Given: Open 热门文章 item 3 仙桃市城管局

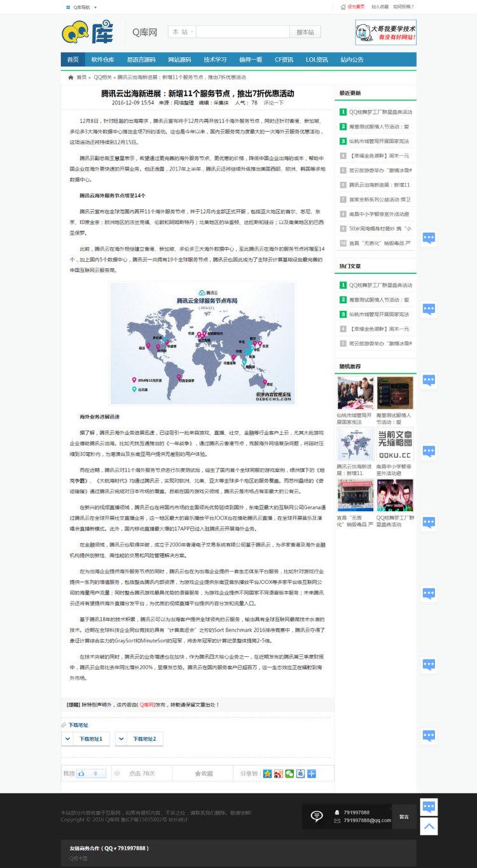Looking at the screenshot, I should point(379,314).
